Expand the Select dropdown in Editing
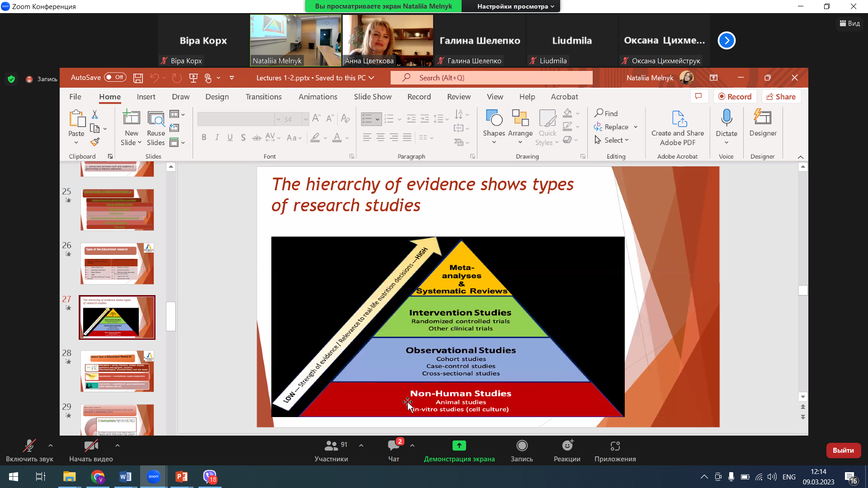Image resolution: width=868 pixels, height=488 pixels. tap(627, 141)
